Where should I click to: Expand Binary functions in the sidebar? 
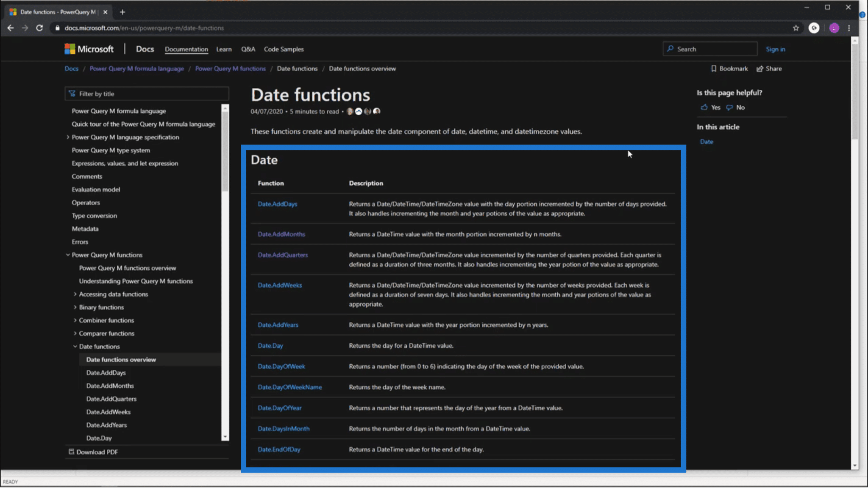(75, 307)
